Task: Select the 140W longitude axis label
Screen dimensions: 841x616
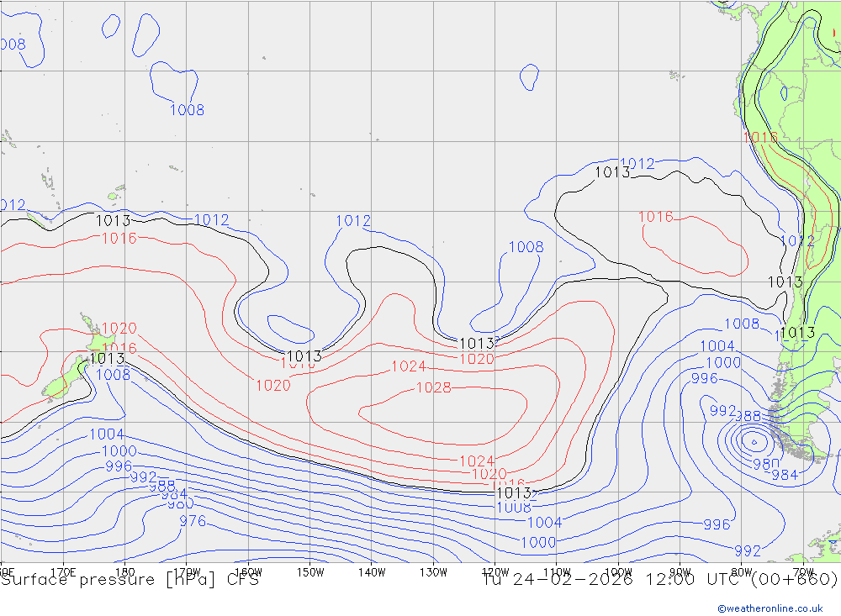Action: (x=372, y=572)
